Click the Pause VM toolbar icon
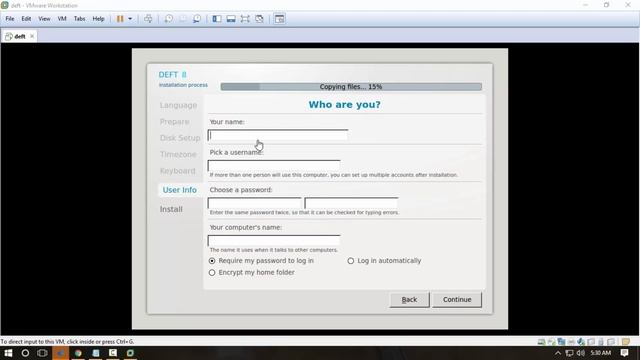640x360 pixels. 120,19
